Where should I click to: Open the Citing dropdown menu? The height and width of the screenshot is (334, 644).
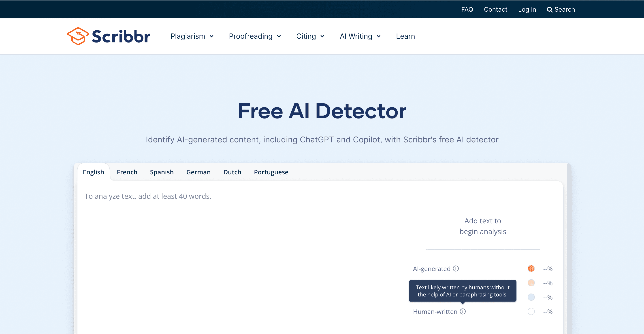(x=310, y=36)
